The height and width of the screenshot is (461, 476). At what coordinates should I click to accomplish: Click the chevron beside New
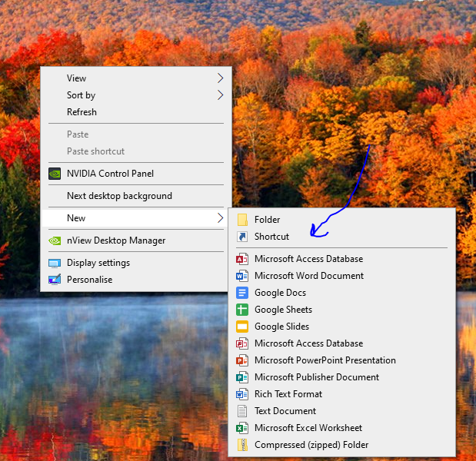[x=221, y=218]
